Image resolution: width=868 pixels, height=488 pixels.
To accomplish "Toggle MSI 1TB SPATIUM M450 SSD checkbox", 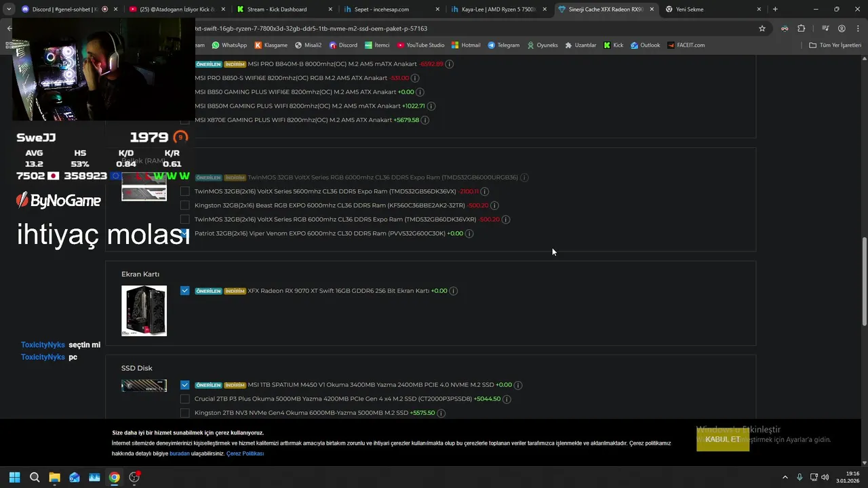I will (184, 385).
